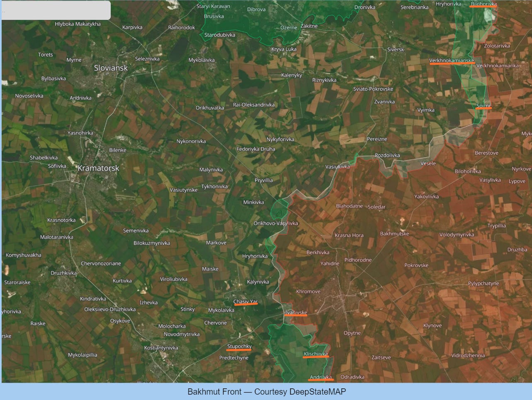Click the Druzhkivka label
Screen dimensions: 532x400
click(x=64, y=273)
